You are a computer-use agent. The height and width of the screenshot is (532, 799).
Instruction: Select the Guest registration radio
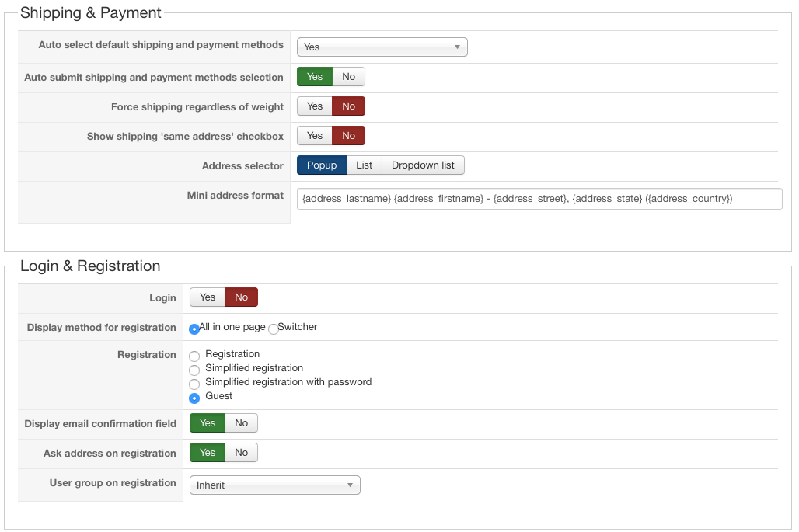(194, 398)
